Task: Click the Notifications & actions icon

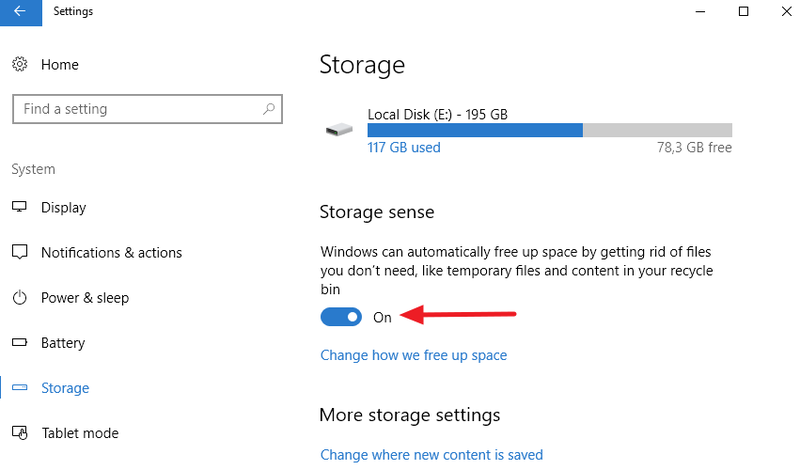Action: click(20, 253)
